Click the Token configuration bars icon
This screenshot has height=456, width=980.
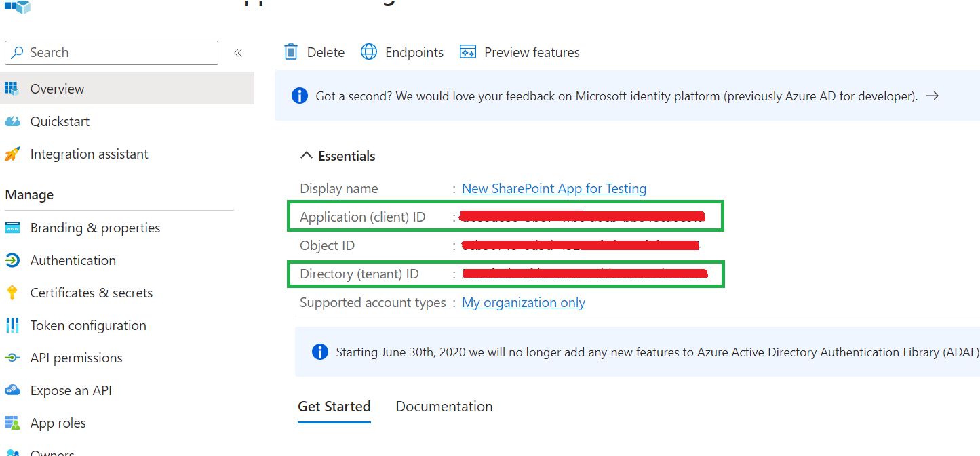[x=12, y=325]
